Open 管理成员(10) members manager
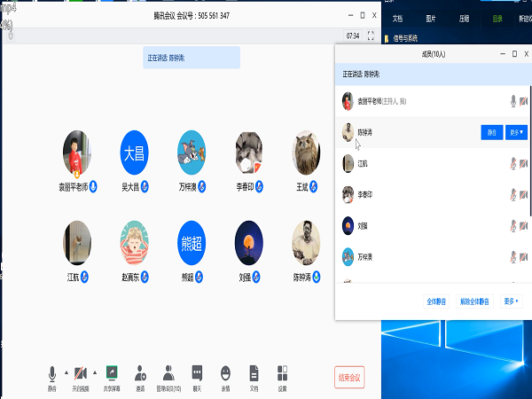 168,373
